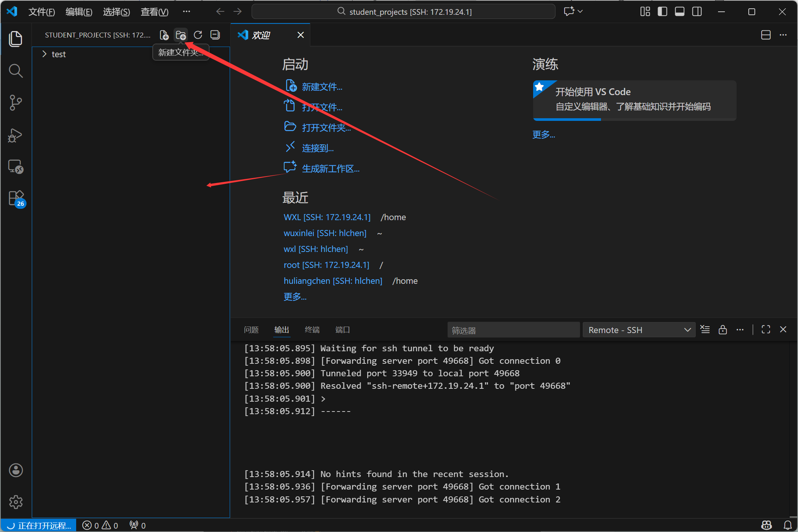Click the 筛选器 filter input field

513,330
